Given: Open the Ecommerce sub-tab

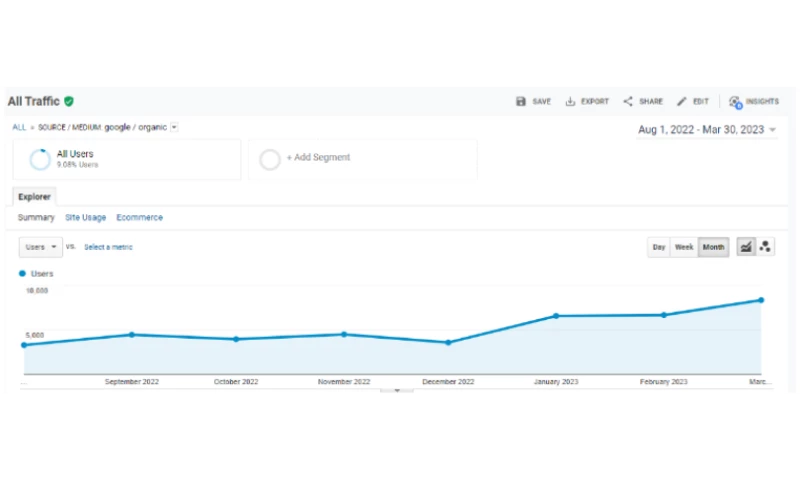Looking at the screenshot, I should [139, 217].
